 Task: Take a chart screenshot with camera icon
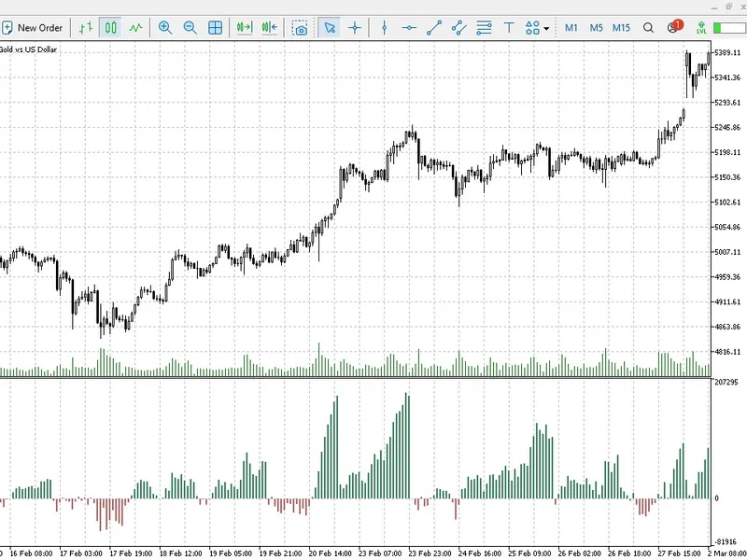[300, 28]
